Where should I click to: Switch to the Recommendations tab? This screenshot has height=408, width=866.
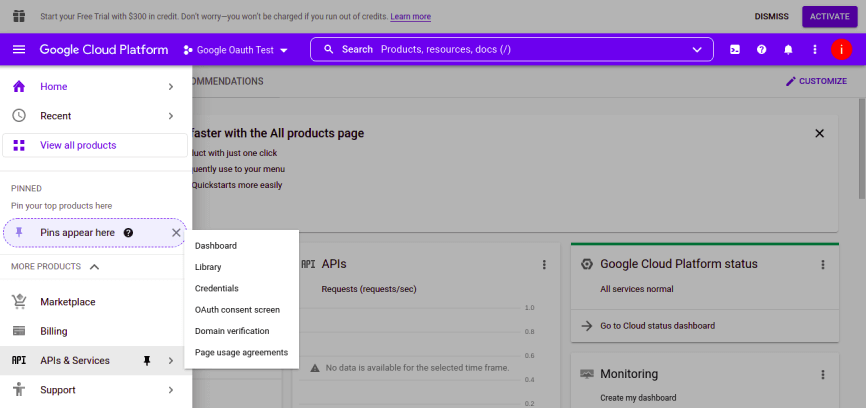(228, 81)
